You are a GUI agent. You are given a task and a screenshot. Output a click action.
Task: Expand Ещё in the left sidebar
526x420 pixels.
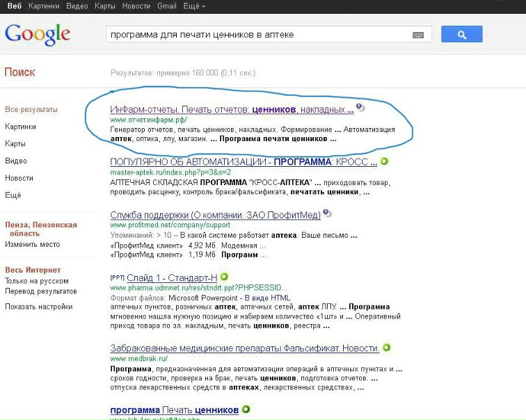click(13, 195)
